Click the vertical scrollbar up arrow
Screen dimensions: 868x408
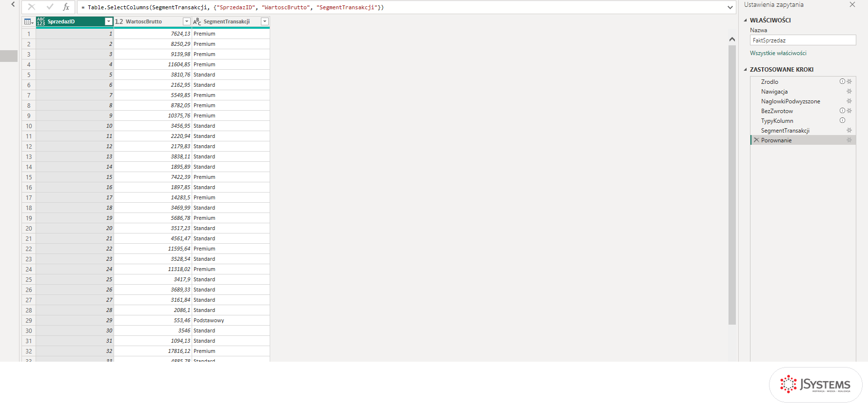[x=732, y=39]
